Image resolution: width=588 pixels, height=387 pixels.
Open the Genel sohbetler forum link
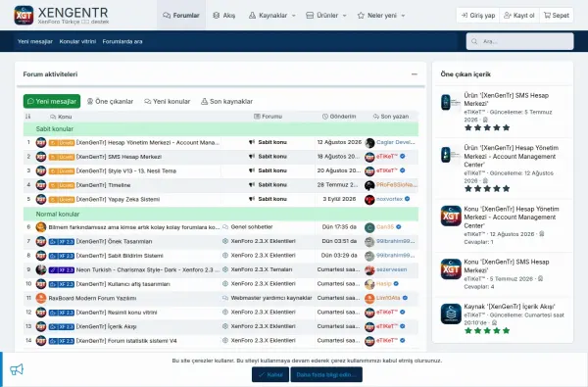pos(252,227)
